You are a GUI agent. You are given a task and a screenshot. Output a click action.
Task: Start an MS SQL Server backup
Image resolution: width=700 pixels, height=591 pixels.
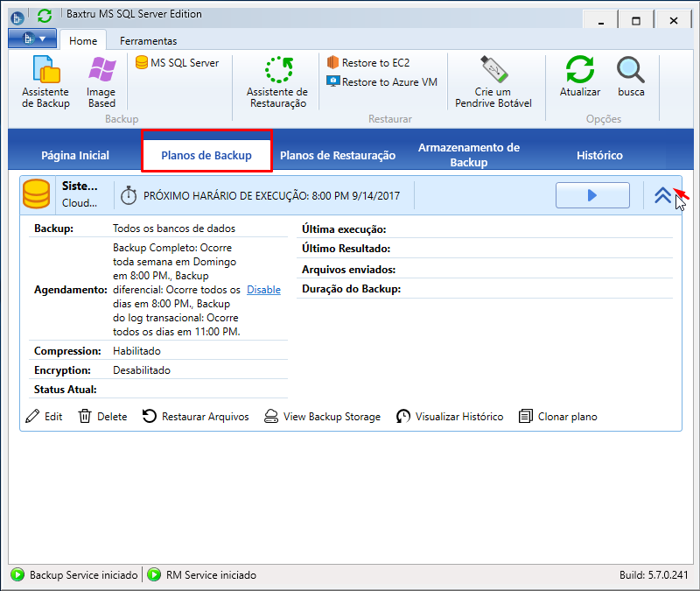tap(178, 63)
